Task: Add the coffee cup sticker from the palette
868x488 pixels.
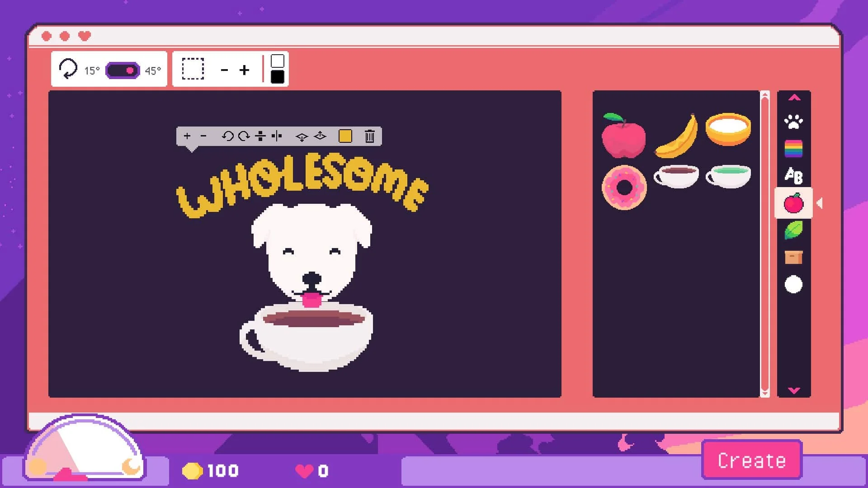Action: pos(676,177)
